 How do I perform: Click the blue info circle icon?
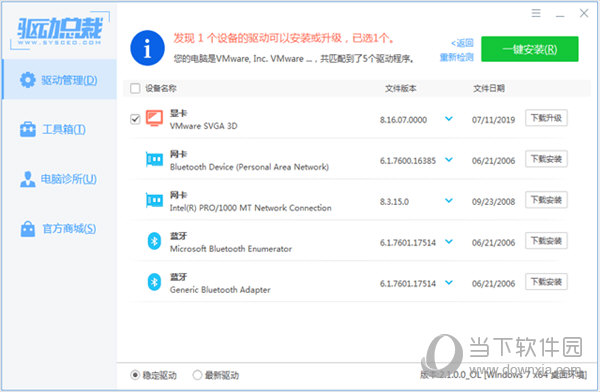(x=147, y=48)
